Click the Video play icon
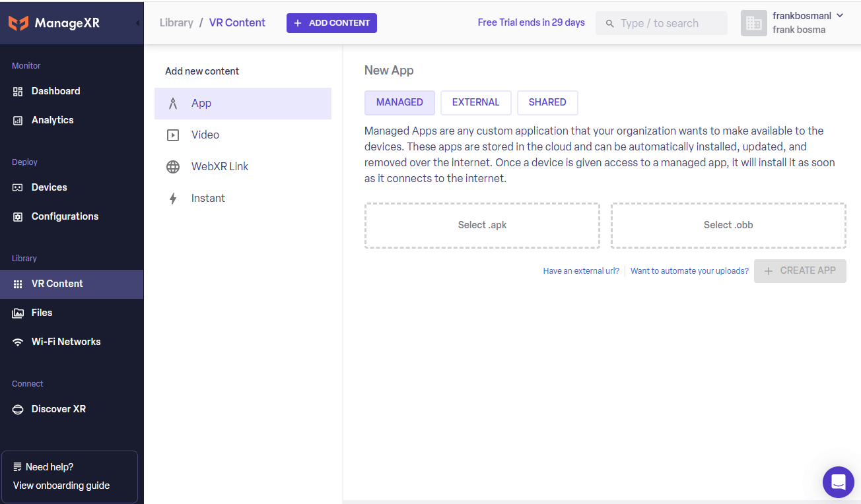Viewport: 861px width, 504px height. pyautogui.click(x=173, y=135)
